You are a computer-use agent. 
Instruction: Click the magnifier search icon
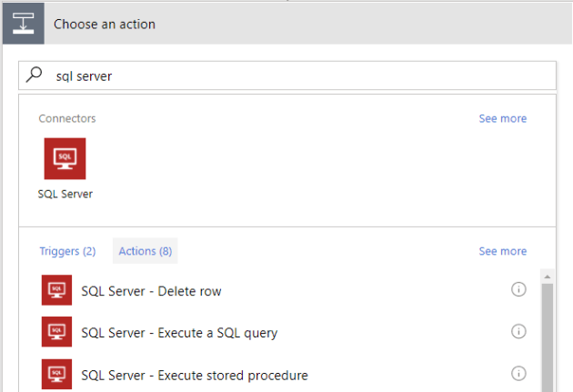[35, 76]
